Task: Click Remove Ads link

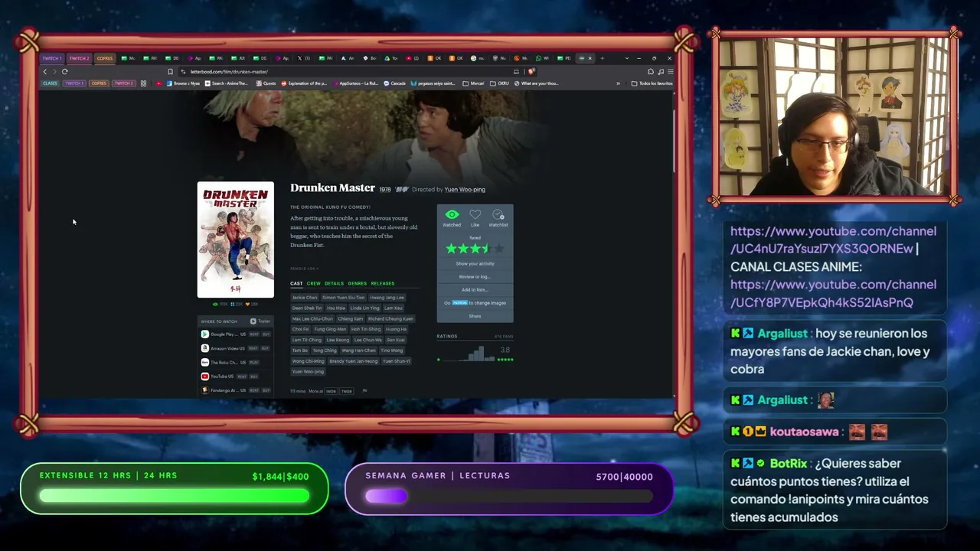Action: pyautogui.click(x=304, y=269)
